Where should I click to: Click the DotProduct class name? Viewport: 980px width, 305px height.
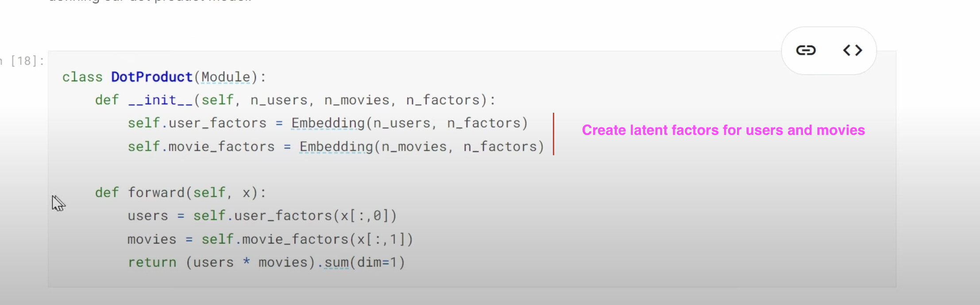(x=151, y=77)
